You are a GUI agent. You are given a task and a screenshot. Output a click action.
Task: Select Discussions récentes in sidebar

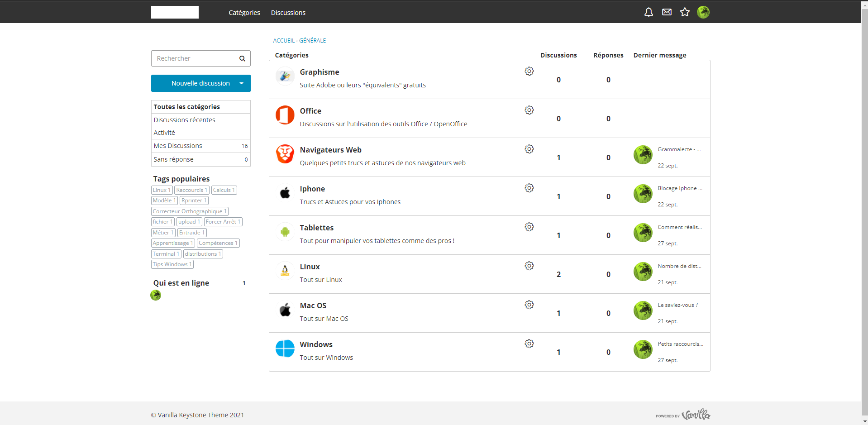tap(184, 120)
